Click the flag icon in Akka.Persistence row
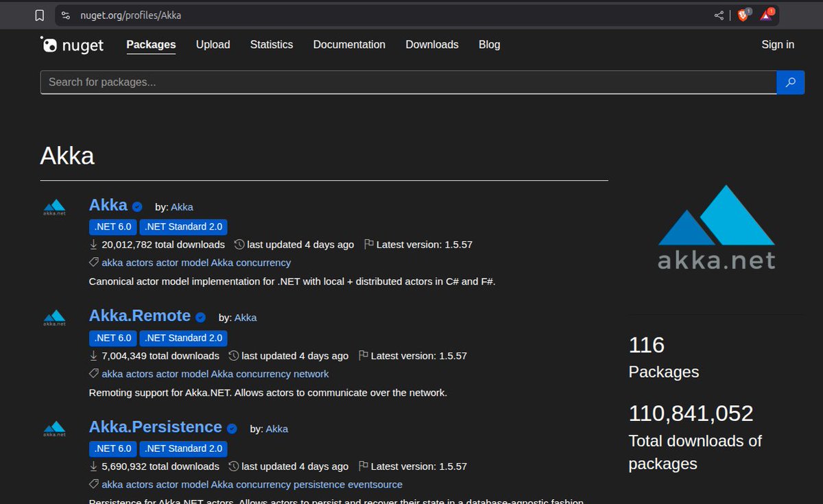823x504 pixels. pos(364,466)
